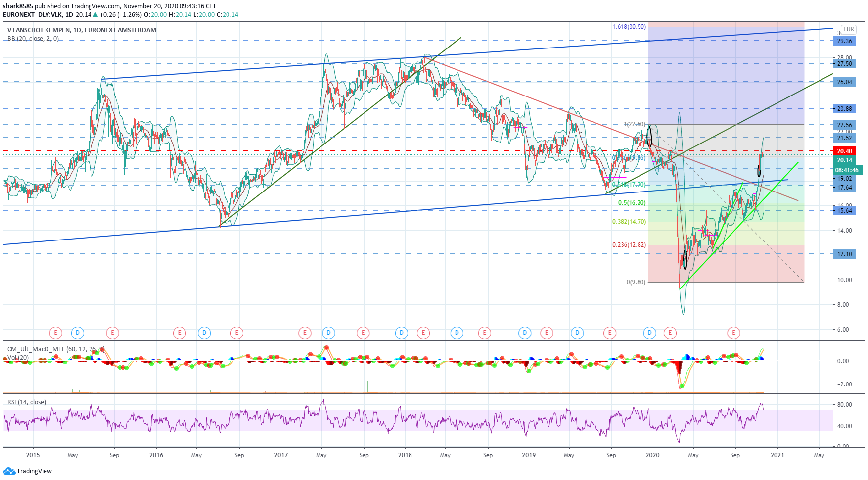Image resolution: width=868 pixels, height=480 pixels.
Task: Open the earnings marker near Sep 2015
Action: coord(113,333)
